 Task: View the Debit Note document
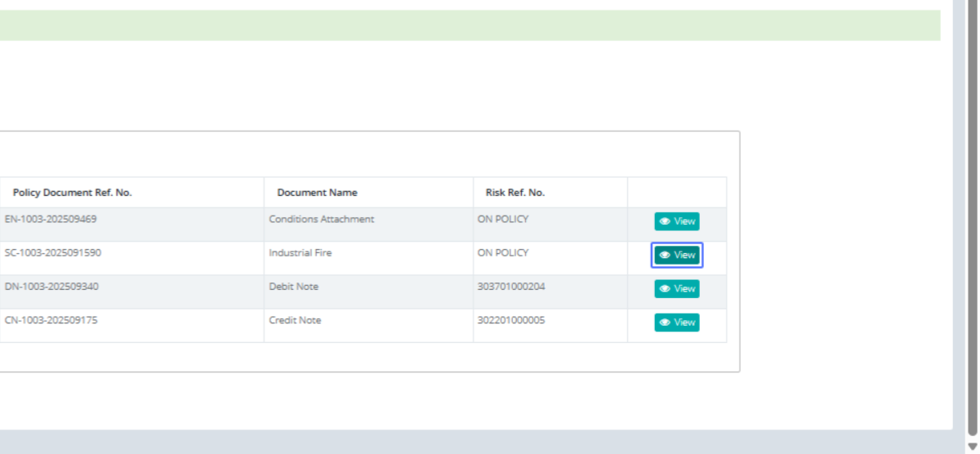(x=676, y=289)
